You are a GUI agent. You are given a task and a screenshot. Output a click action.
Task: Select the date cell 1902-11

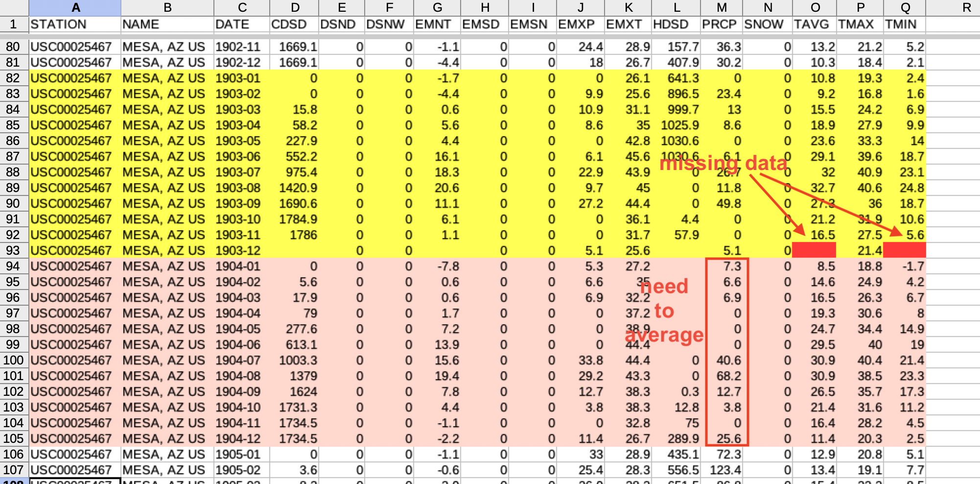(x=242, y=47)
